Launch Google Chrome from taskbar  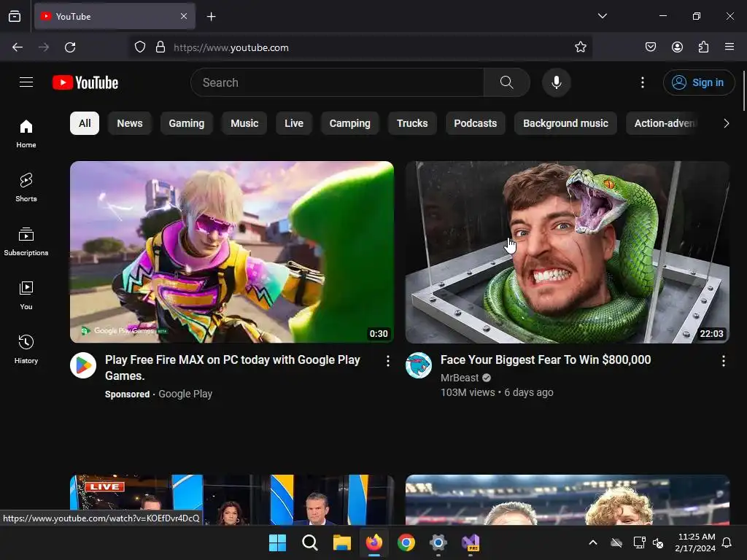pos(406,542)
